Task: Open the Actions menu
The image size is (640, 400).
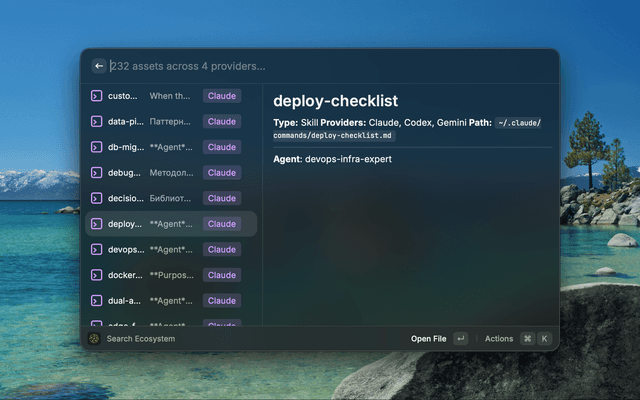Action: point(499,339)
